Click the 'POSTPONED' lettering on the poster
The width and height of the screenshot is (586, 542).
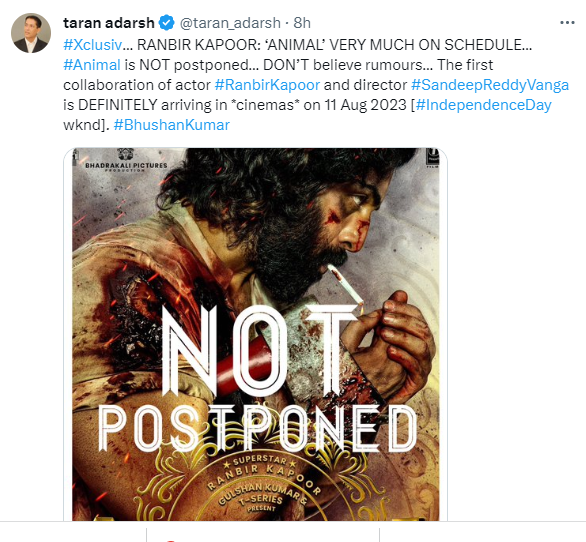click(258, 428)
